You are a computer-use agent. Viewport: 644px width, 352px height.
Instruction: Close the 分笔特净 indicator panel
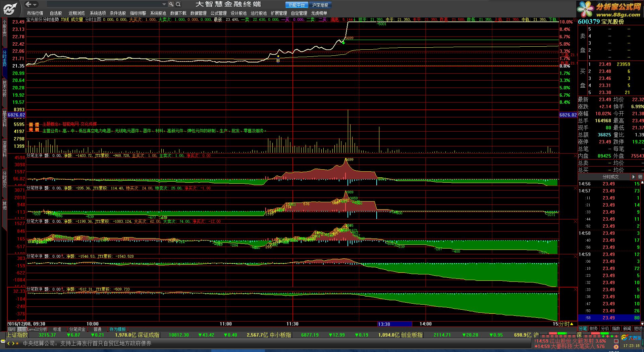tap(575, 188)
